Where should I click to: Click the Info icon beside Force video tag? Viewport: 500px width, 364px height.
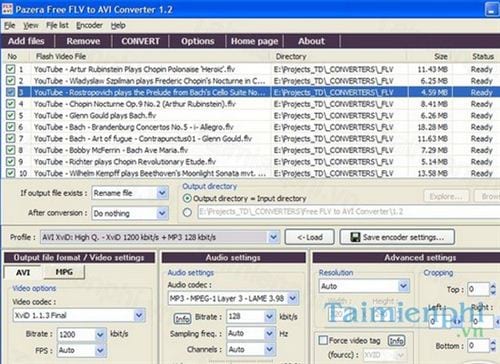397,340
